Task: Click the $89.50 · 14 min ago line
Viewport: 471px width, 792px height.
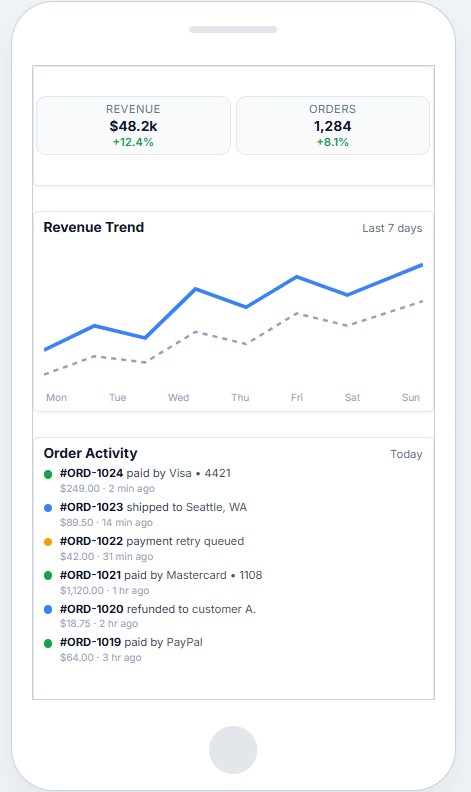Action: pyautogui.click(x=106, y=522)
